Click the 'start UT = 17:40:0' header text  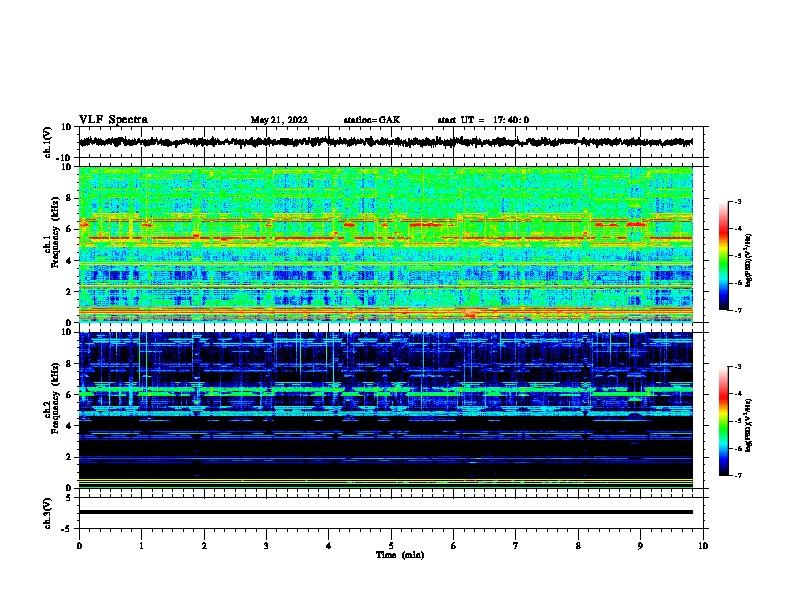[483, 120]
